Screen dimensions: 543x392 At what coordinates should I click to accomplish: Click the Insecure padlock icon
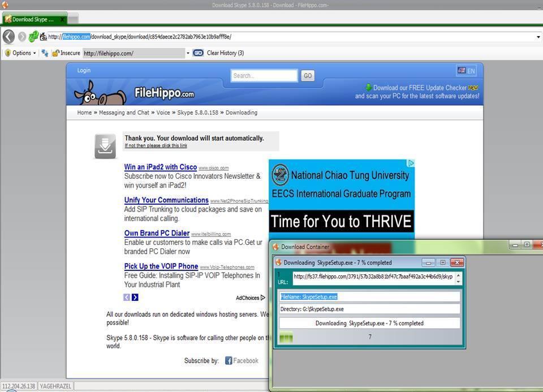coord(55,53)
